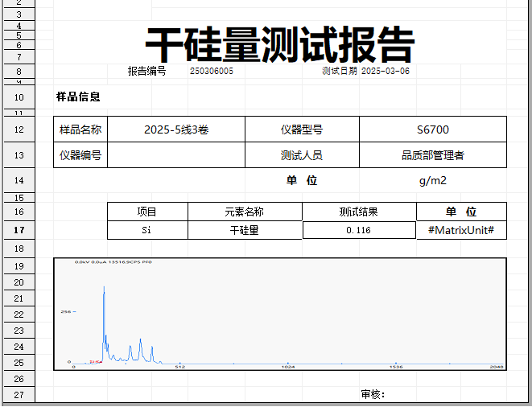The height and width of the screenshot is (407, 532).
Task: Select the 测试结果 column header cell
Action: [x=359, y=212]
